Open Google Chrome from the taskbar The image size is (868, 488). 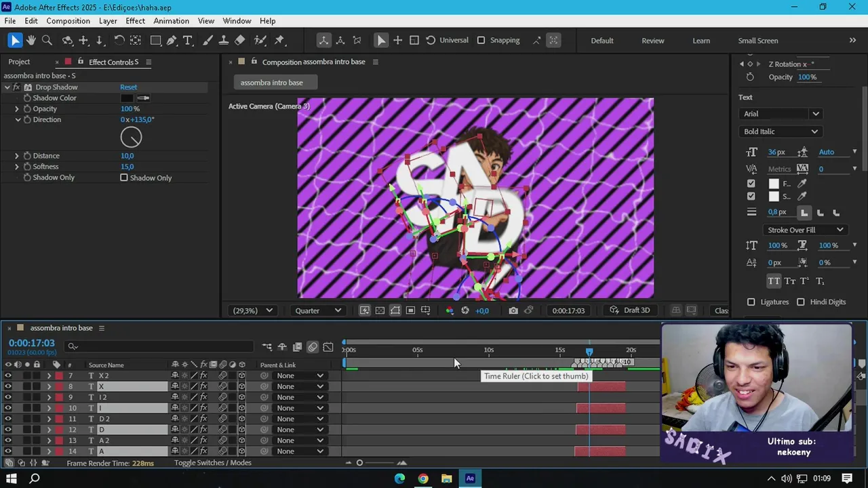(423, 479)
